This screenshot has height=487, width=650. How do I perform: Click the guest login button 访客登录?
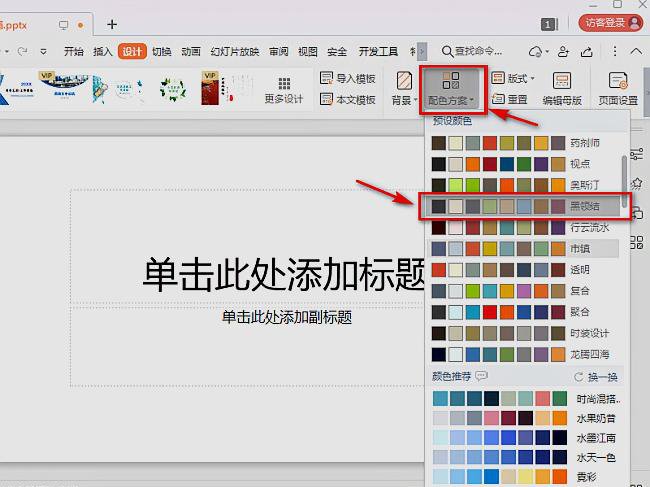(611, 22)
